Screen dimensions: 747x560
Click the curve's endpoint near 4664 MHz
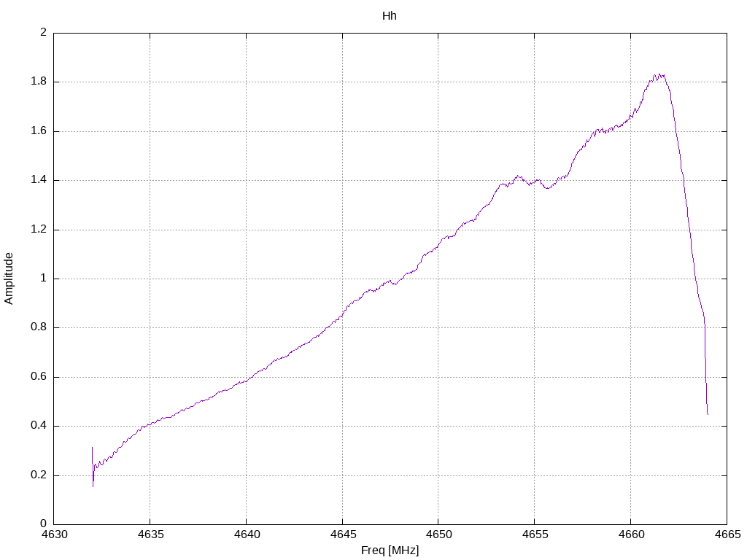click(x=708, y=414)
